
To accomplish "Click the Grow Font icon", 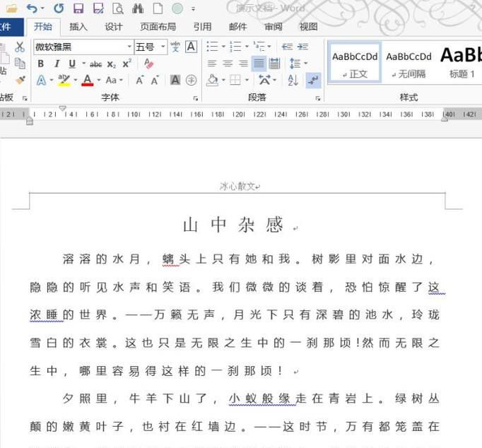I will (140, 80).
